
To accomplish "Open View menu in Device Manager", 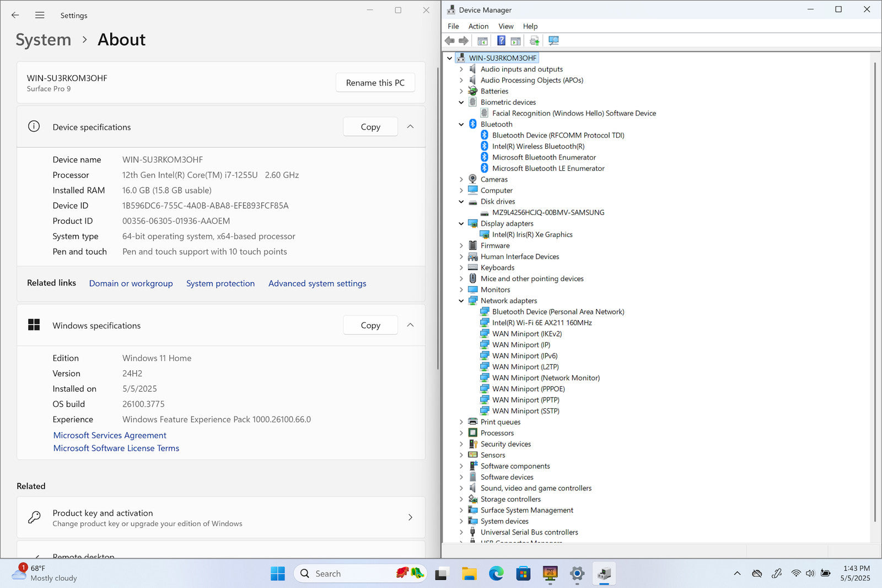I will pos(506,26).
